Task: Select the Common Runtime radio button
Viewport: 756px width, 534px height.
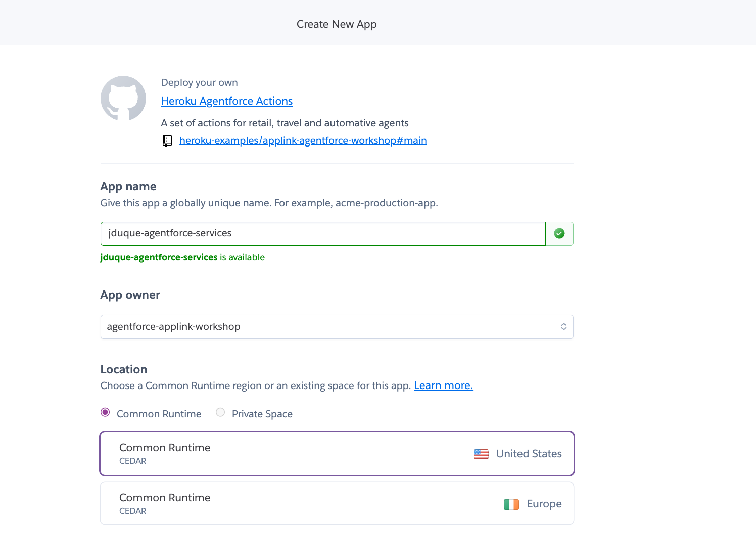Action: [105, 412]
